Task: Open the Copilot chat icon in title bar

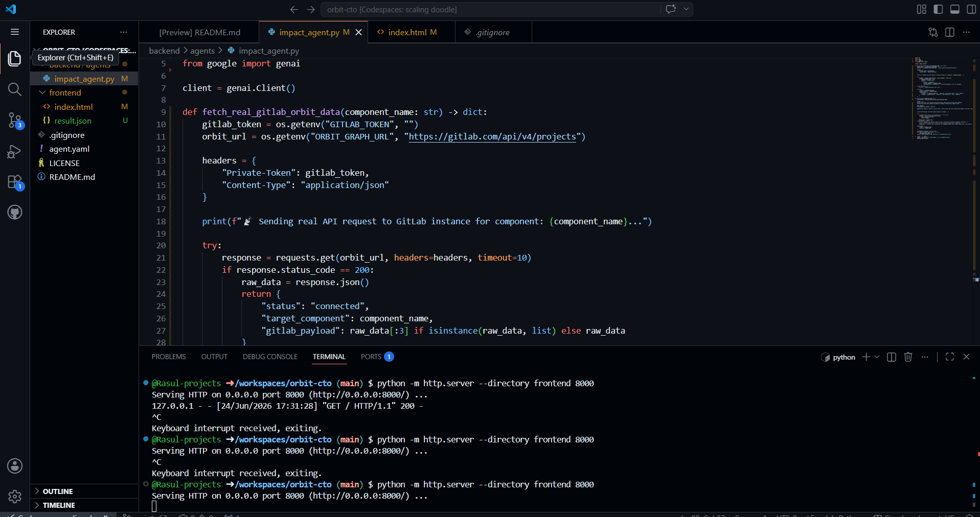Action: coord(671,9)
